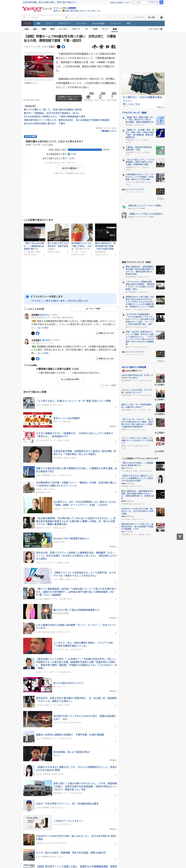Open the ライブ main navigation tab
Viewport: 186px width, 868px height.
click(49, 23)
